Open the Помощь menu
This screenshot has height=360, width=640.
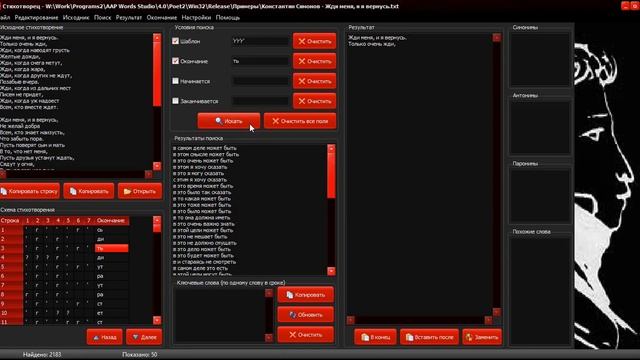click(228, 18)
